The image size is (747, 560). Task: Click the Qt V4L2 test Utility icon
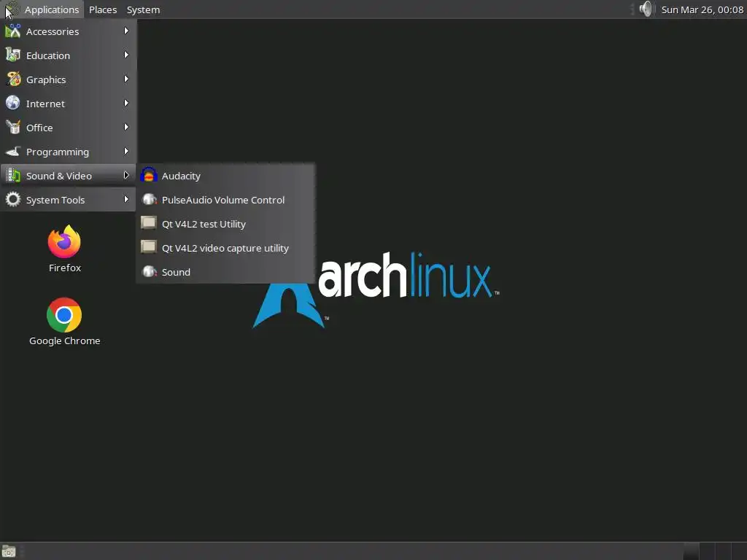tap(149, 224)
